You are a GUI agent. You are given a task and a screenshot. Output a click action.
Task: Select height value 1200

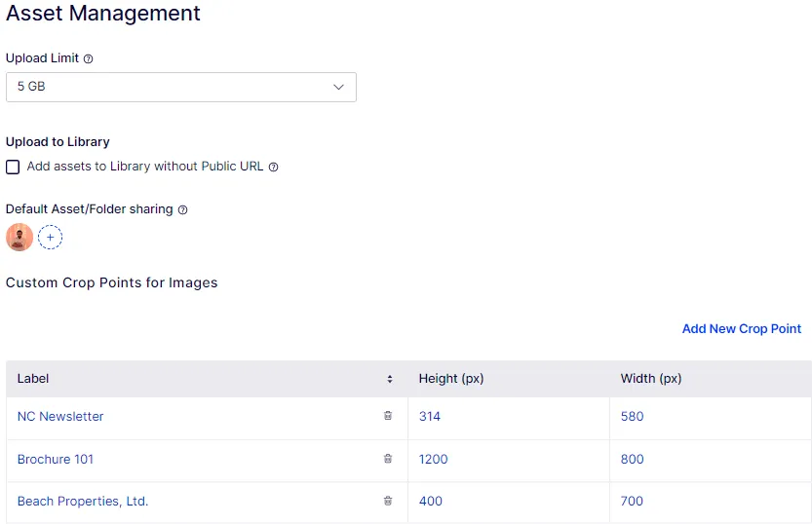[x=434, y=460]
